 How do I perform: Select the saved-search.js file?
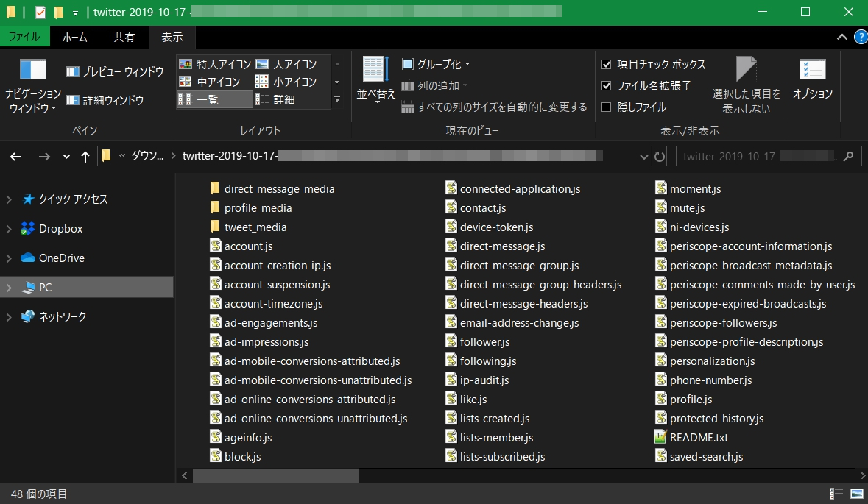(699, 456)
